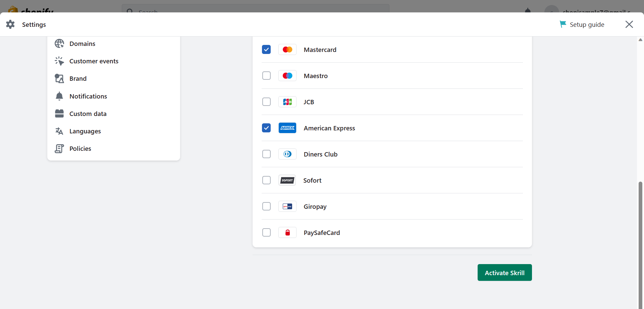Click the Diners Club logo icon

coord(287,154)
